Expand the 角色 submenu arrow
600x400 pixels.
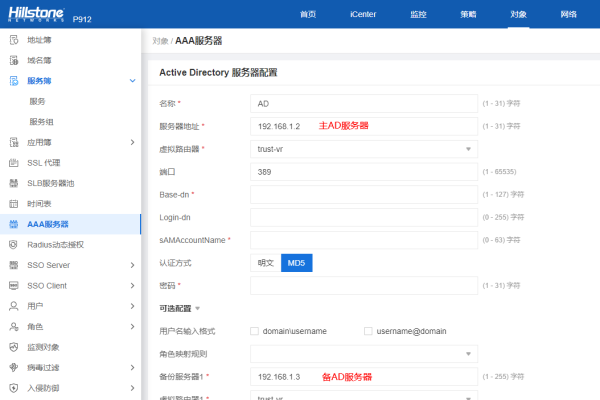pos(132,327)
